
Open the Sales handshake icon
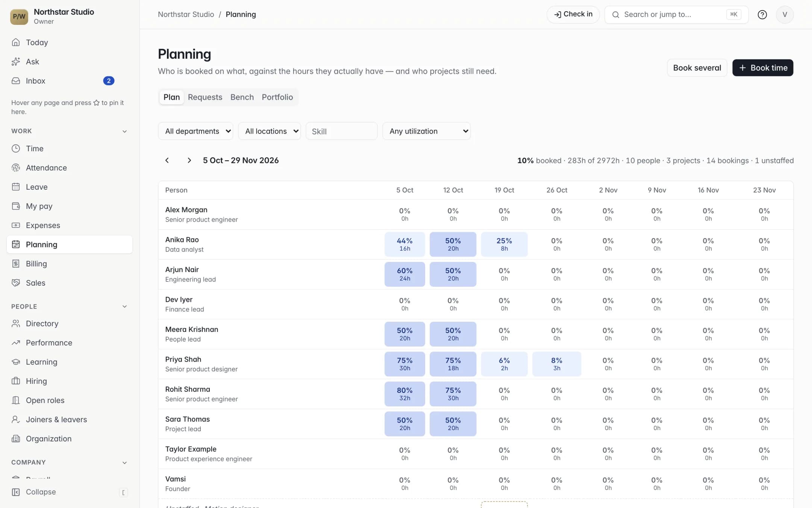[16, 283]
